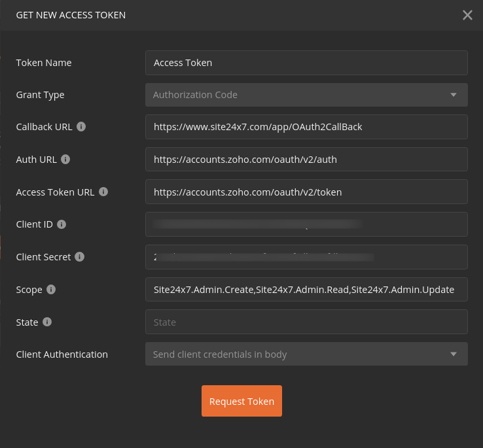This screenshot has width=483, height=448.
Task: Edit the Scope field with Site24x7 permissions
Action: click(306, 290)
